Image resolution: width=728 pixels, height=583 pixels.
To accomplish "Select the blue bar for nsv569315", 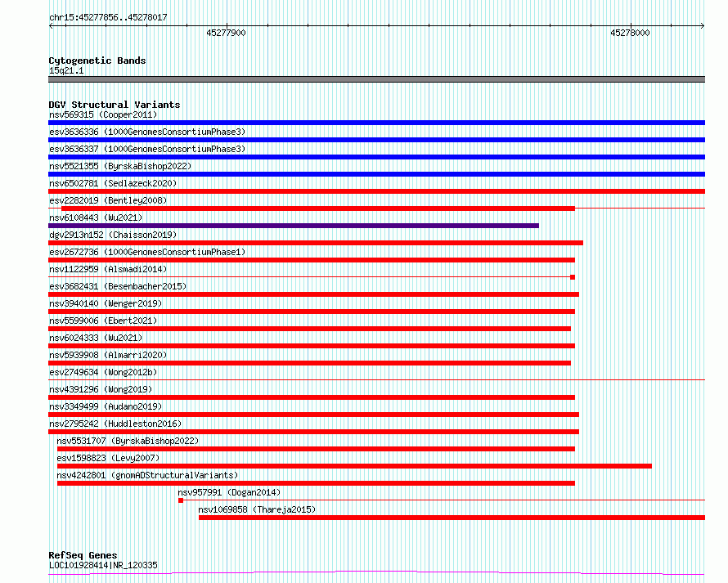I will [x=376, y=123].
